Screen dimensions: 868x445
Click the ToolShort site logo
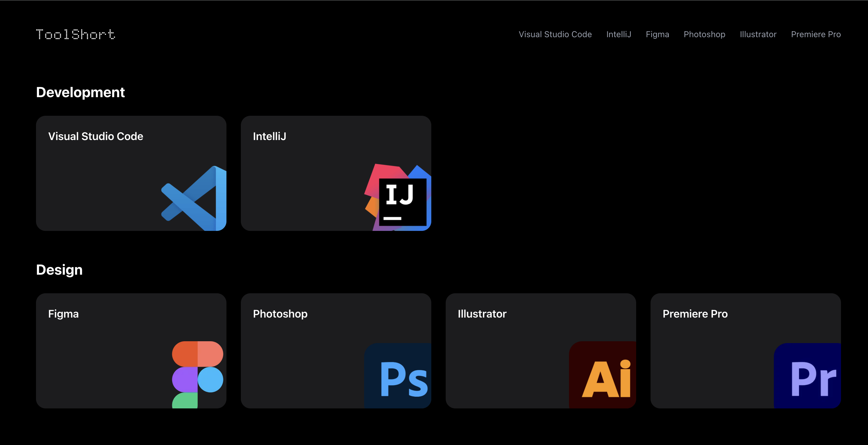pos(76,34)
